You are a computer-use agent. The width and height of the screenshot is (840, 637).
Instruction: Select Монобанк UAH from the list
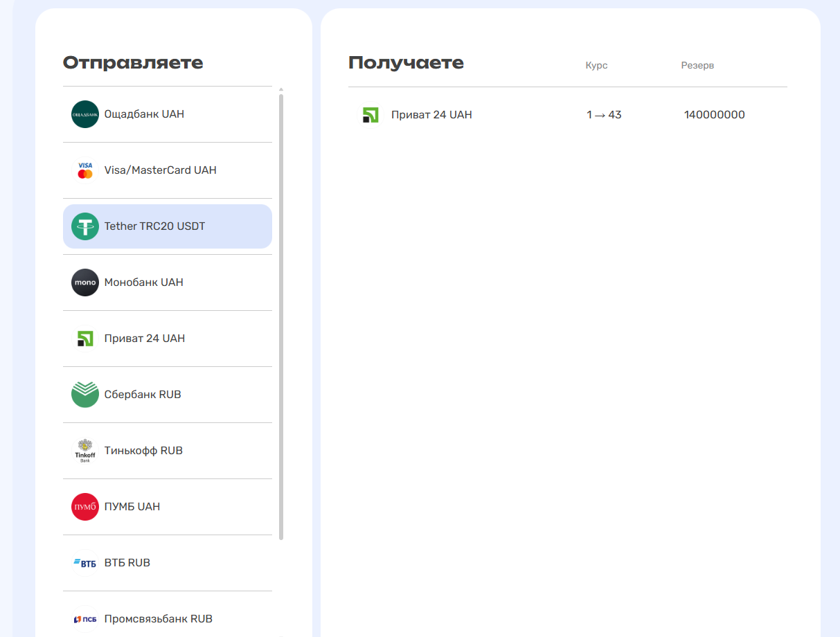(x=143, y=282)
